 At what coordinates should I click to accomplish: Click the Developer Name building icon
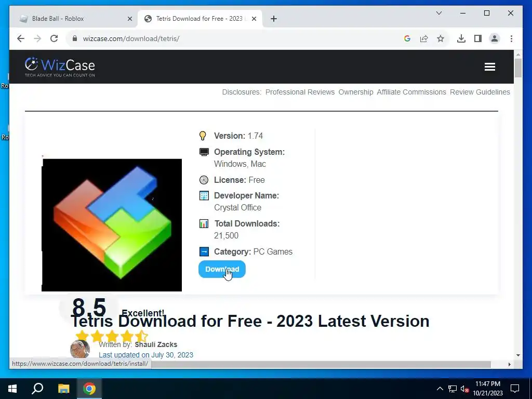coord(204,196)
